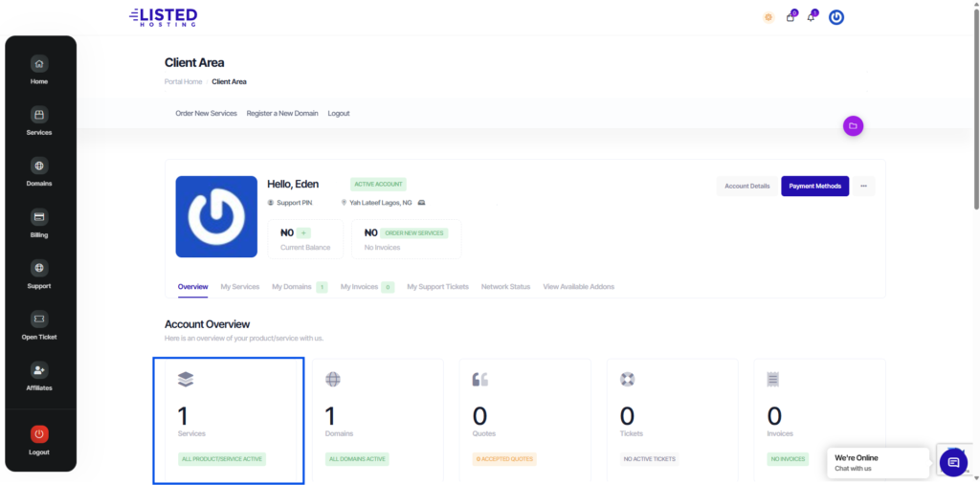Switch to the Network Status tab
Viewport: 980px width, 485px height.
click(505, 287)
